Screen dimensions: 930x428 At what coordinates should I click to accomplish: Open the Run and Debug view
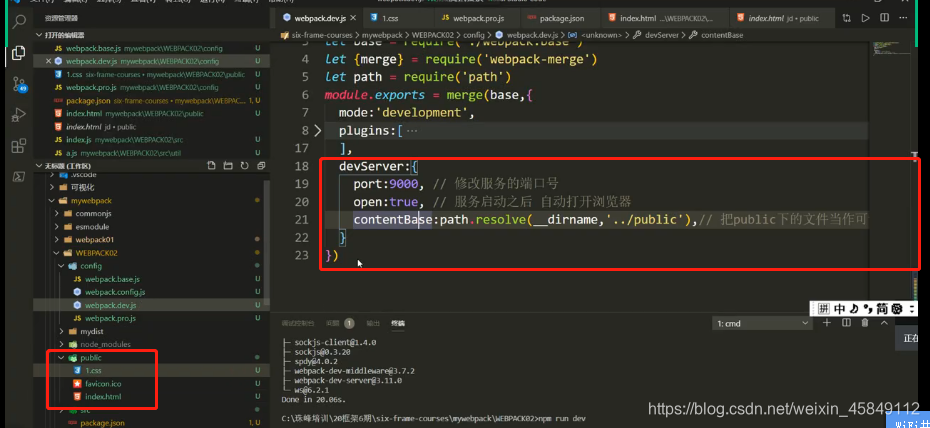pyautogui.click(x=18, y=114)
